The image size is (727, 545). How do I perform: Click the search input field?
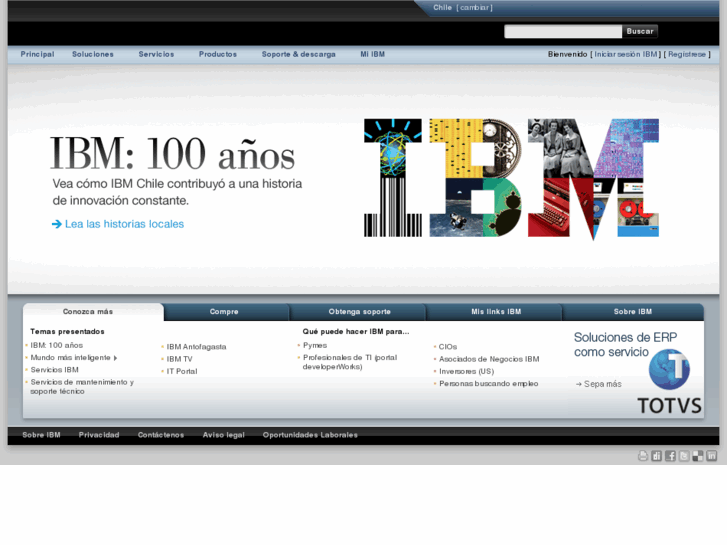pos(563,32)
